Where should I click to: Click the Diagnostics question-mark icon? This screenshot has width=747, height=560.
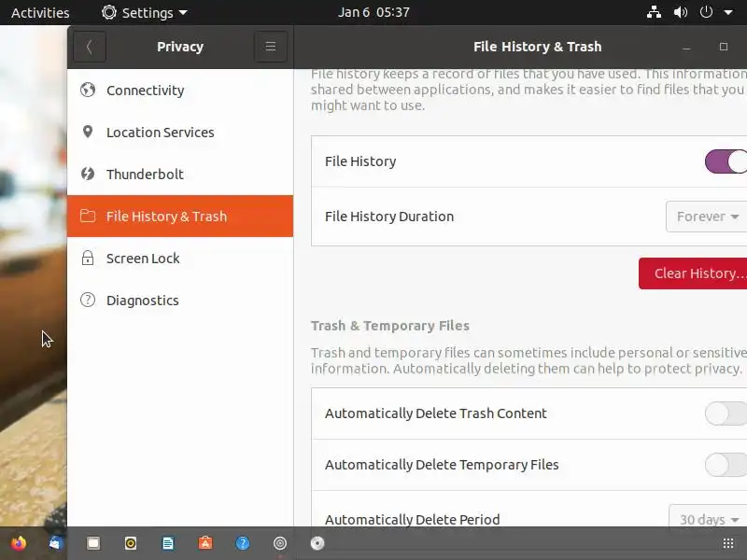click(88, 300)
